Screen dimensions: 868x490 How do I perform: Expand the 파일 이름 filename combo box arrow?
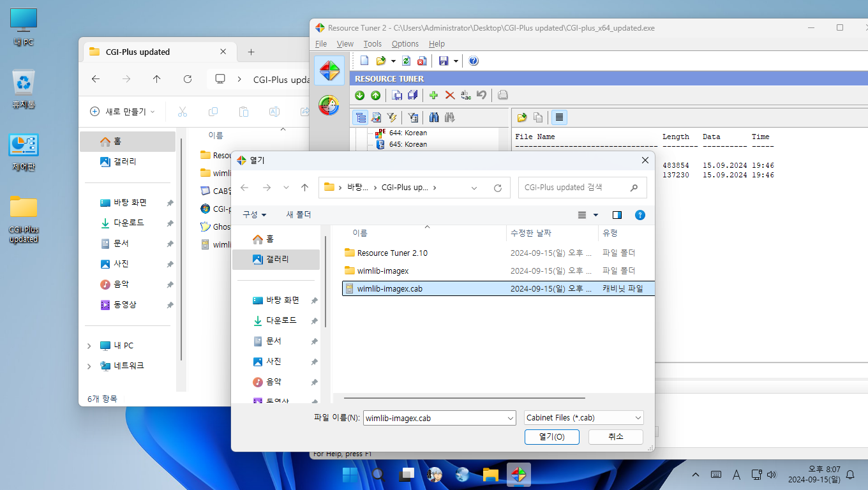[510, 418]
